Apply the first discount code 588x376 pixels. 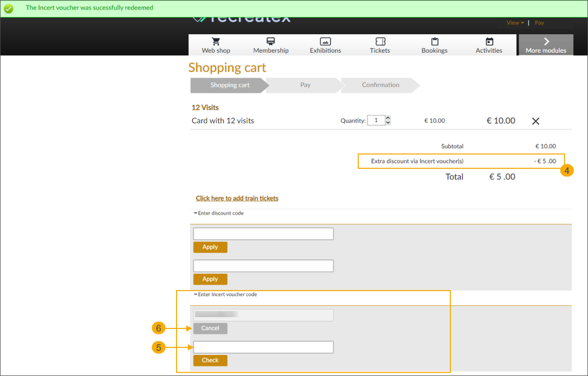[210, 247]
